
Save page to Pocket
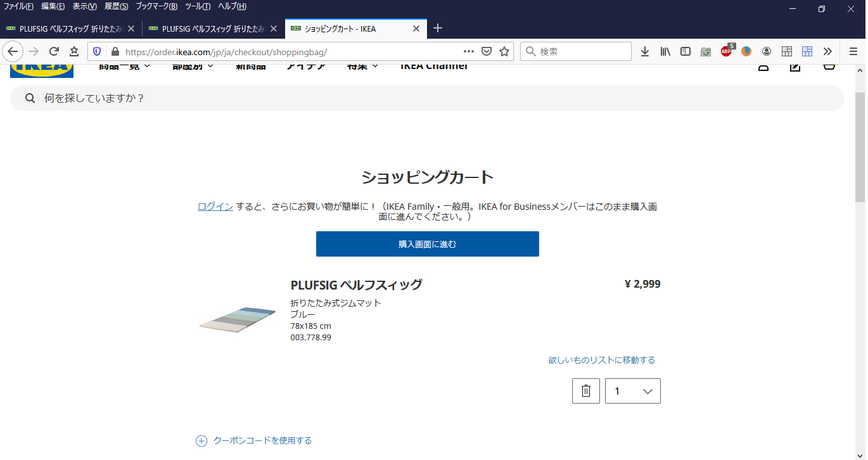point(487,51)
